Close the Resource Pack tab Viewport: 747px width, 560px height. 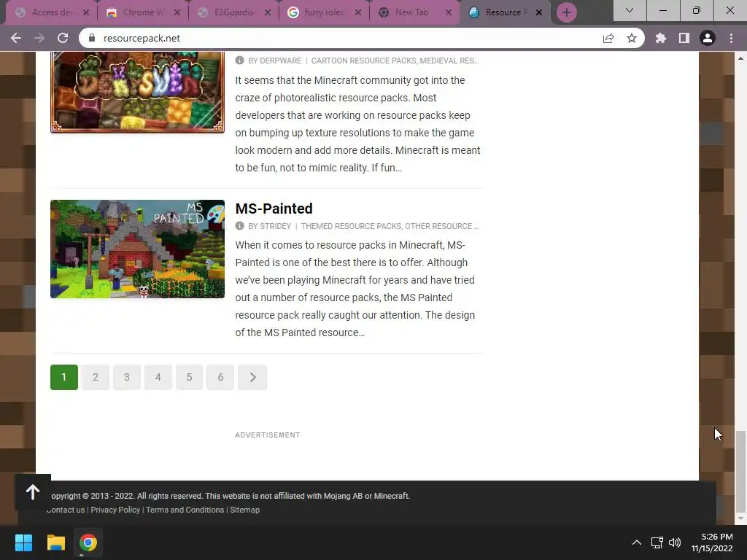(539, 13)
